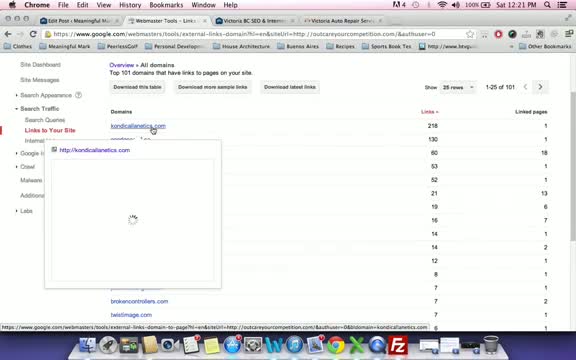Open Notification Center list icon
Screen dimensions: 576x360
(562, 5)
